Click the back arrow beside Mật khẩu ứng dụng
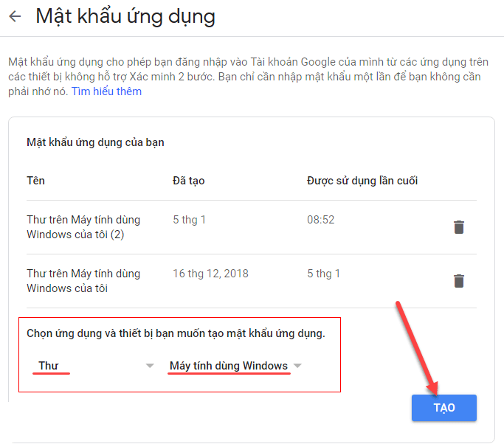The image size is (504, 444). pos(15,16)
